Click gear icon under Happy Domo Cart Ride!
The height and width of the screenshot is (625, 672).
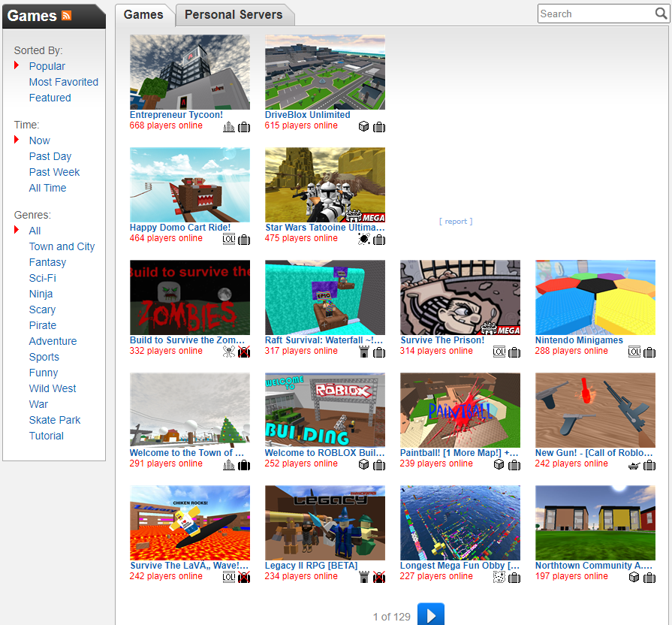pos(244,240)
